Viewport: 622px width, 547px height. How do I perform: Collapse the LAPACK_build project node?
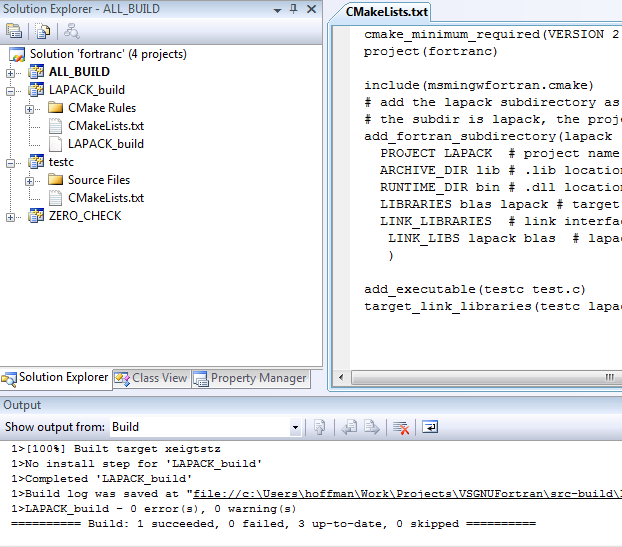(x=10, y=91)
